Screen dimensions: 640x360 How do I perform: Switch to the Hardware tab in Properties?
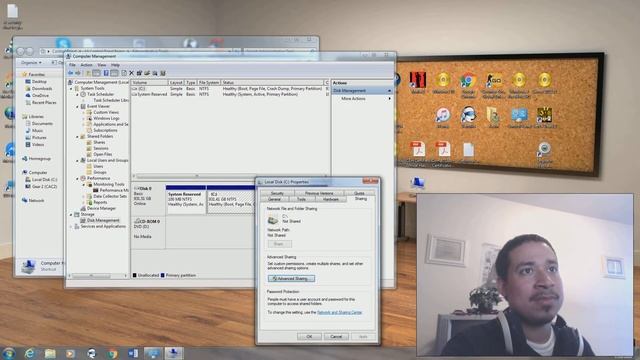coord(331,199)
